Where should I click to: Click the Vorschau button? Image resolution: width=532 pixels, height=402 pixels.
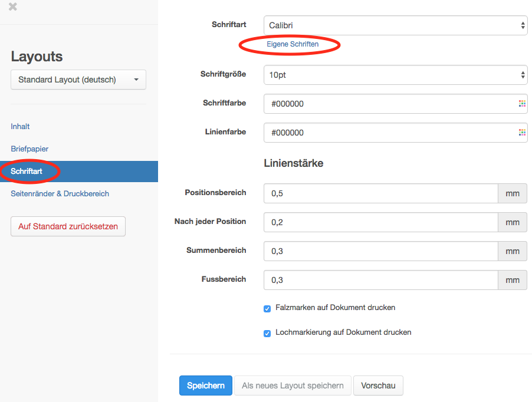(x=378, y=385)
